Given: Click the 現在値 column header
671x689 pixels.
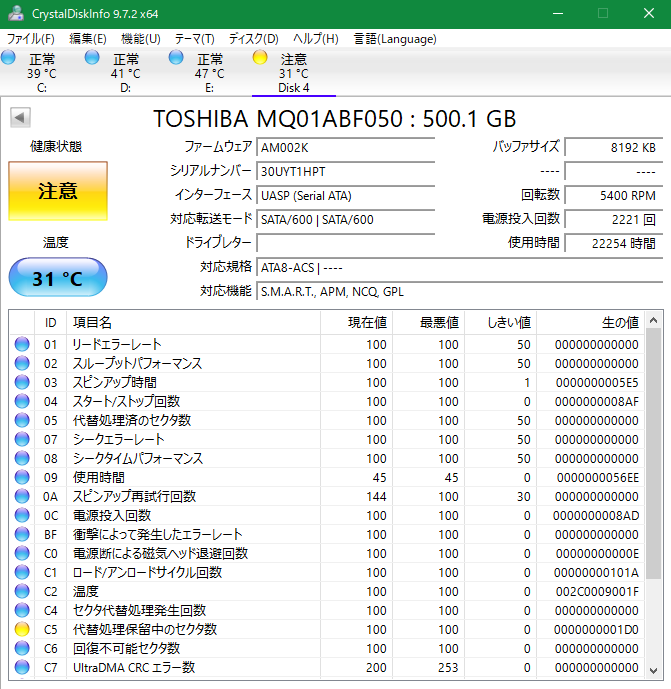Looking at the screenshot, I should click(357, 323).
